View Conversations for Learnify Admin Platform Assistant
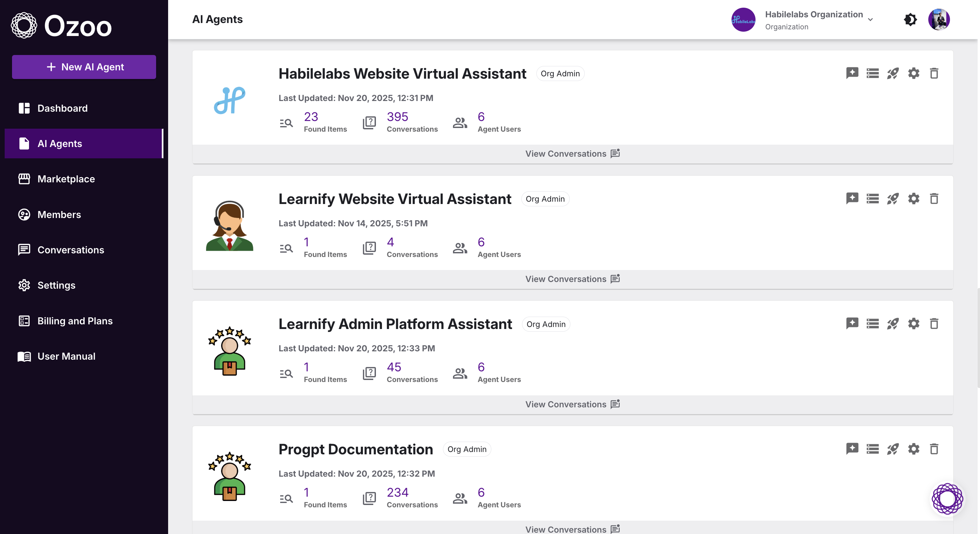This screenshot has height=534, width=980. 572,404
